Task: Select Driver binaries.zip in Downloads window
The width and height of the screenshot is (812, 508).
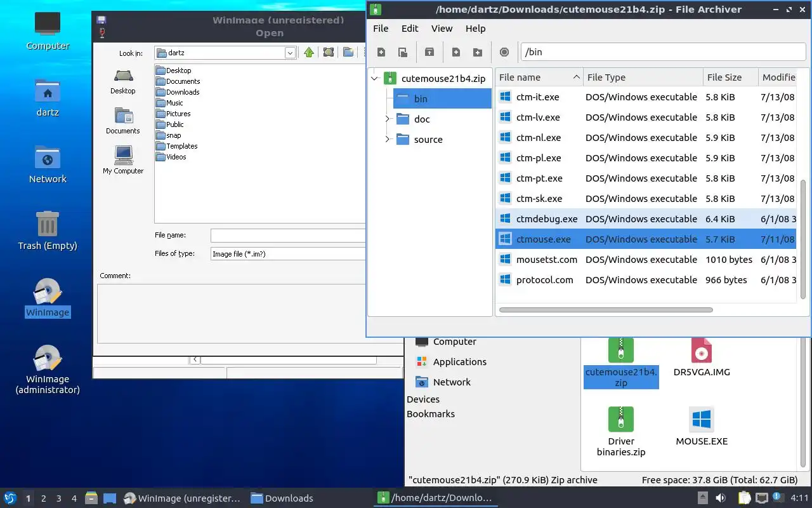Action: point(621,432)
